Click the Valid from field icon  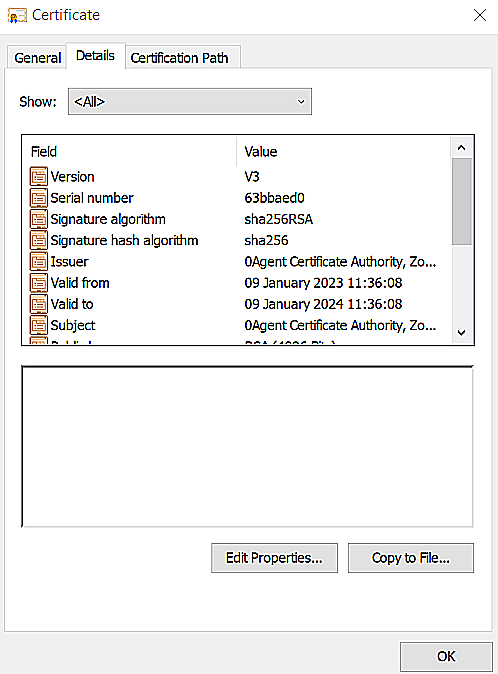pyautogui.click(x=39, y=283)
